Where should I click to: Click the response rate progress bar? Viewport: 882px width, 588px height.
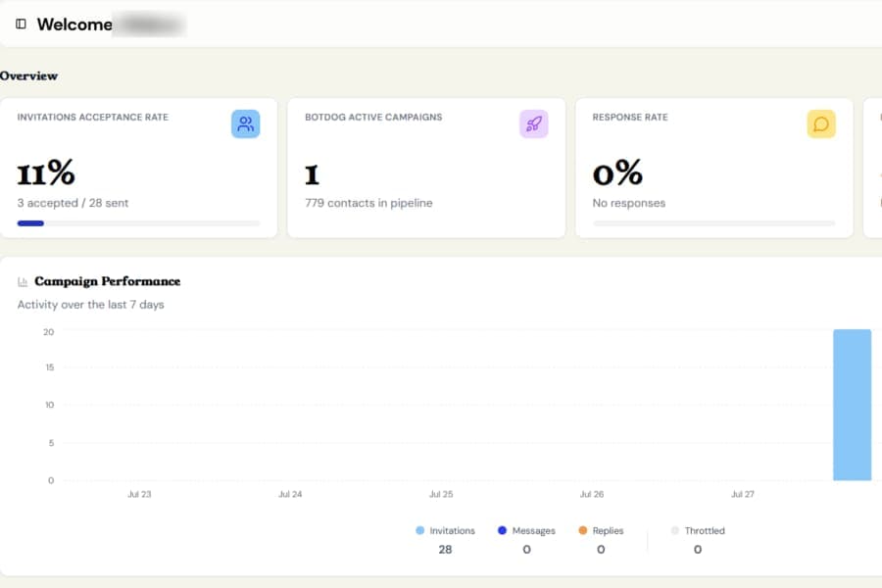(713, 223)
